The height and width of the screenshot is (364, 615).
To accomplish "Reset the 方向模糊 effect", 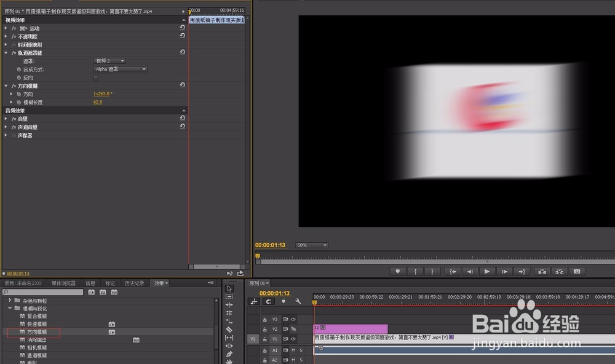I will pyautogui.click(x=183, y=85).
